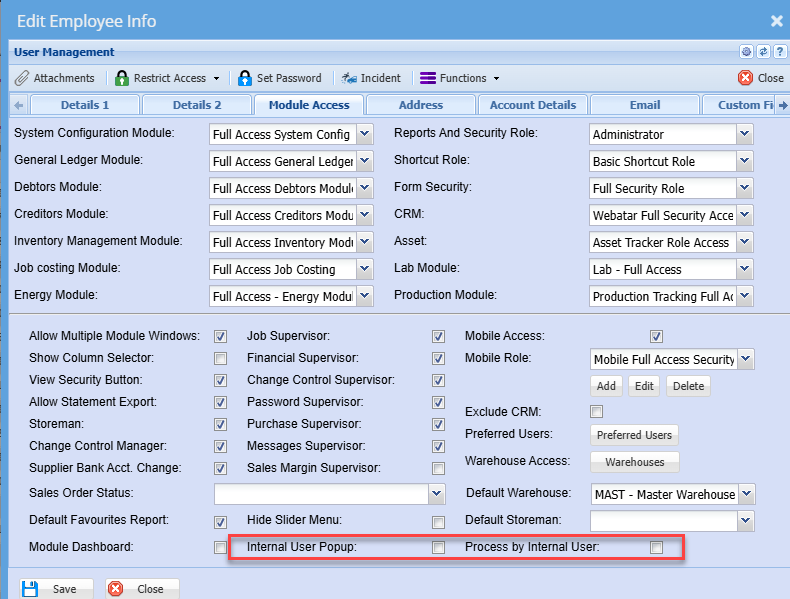The height and width of the screenshot is (599, 790).
Task: Click the Sales Order Status input field
Action: (321, 494)
